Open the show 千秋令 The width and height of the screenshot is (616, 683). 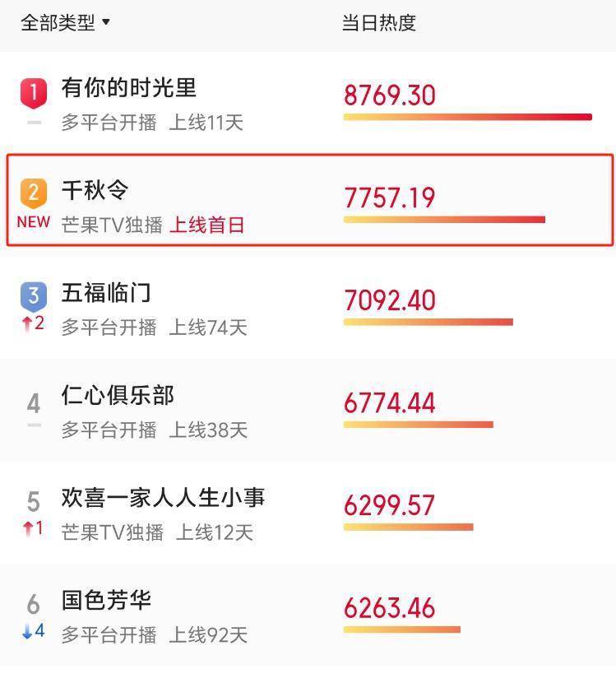click(x=95, y=191)
